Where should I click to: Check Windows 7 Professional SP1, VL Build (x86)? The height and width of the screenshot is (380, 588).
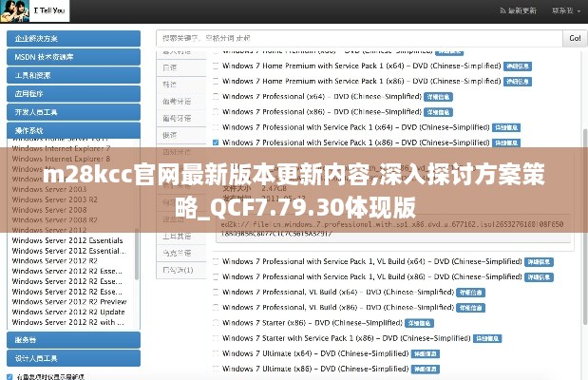tap(216, 277)
